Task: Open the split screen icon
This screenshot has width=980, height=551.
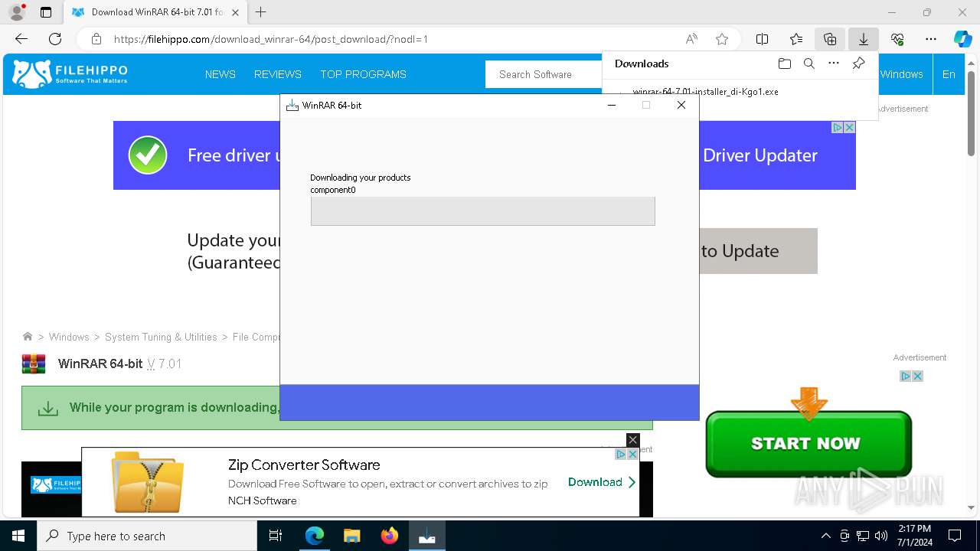Action: click(763, 39)
